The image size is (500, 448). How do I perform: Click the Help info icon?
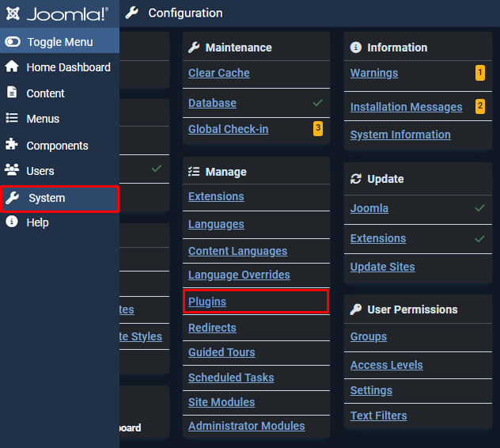pos(12,222)
